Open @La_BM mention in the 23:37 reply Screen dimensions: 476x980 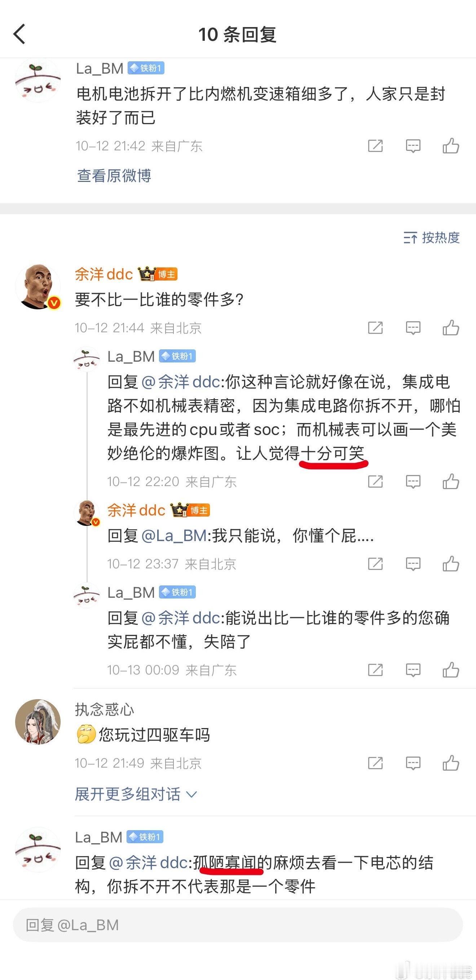point(174,536)
